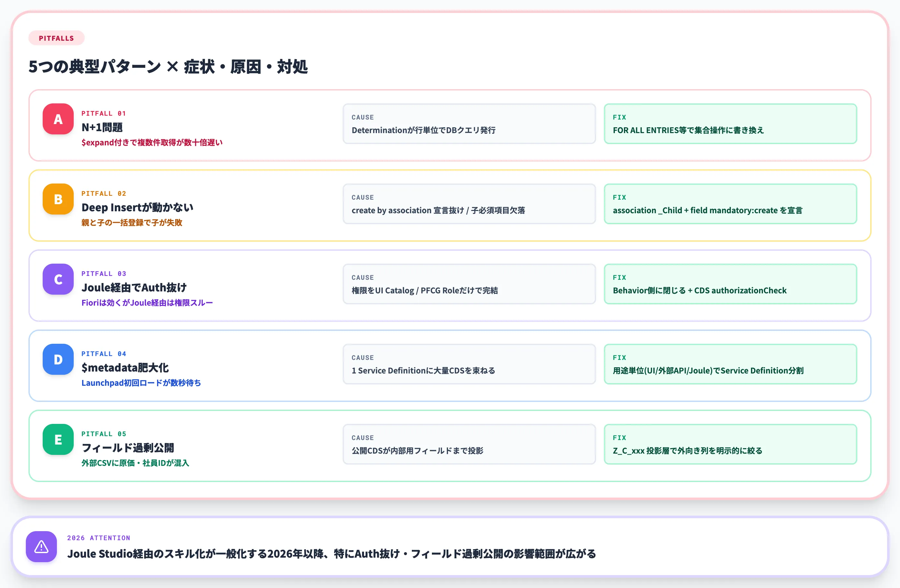Click the PITFALL 02 label
The height and width of the screenshot is (588, 900).
(104, 194)
